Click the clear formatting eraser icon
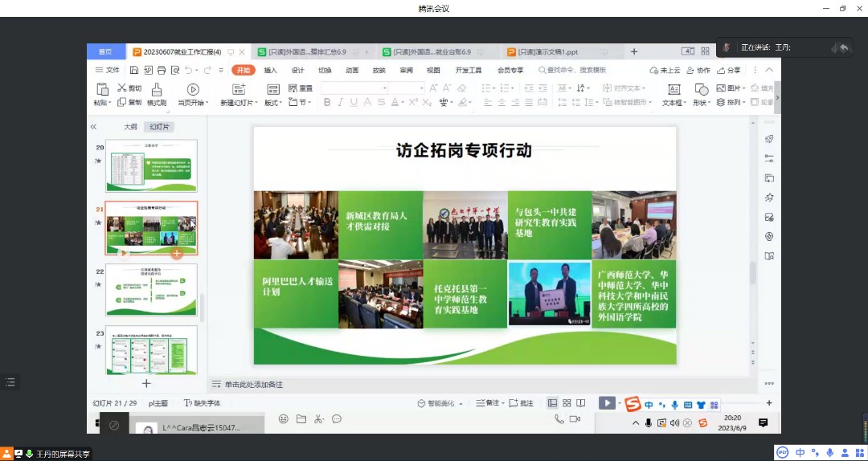Viewport: 868px width, 461px height. pos(461,88)
